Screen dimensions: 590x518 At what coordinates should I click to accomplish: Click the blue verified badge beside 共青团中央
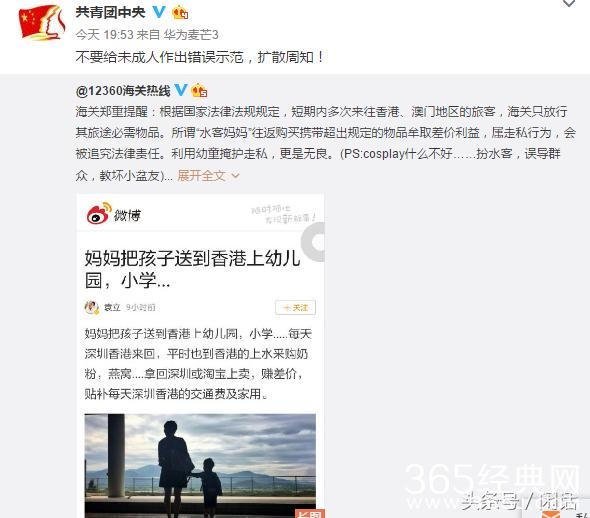[158, 12]
